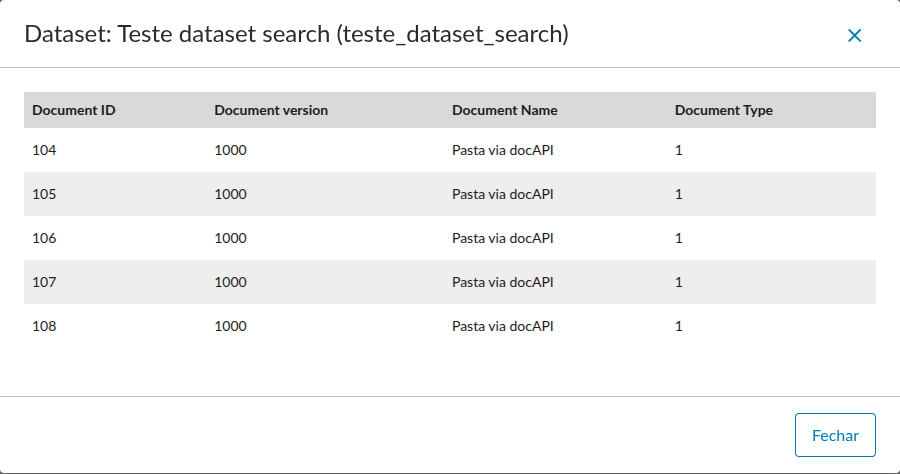This screenshot has width=900, height=474.
Task: Click the Document Type column header
Action: (724, 110)
